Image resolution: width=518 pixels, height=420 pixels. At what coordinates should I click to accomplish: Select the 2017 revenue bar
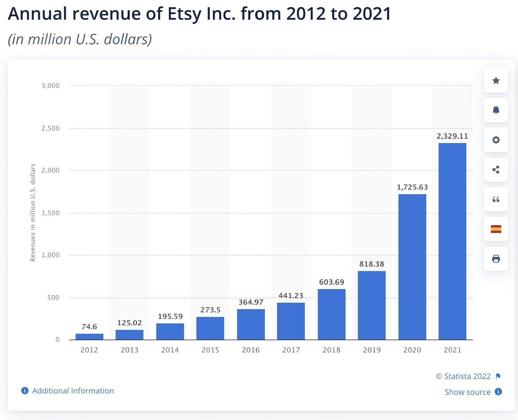(291, 321)
